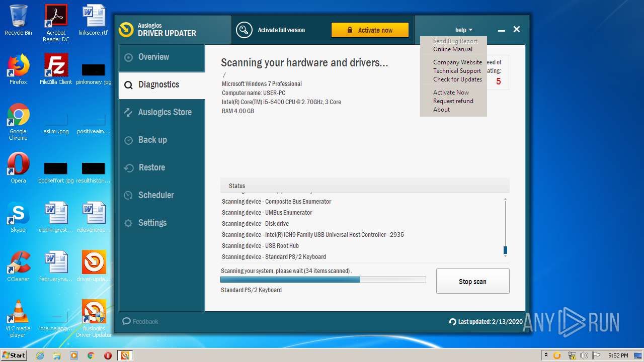Open VLC media player desktop shortcut

click(18, 319)
